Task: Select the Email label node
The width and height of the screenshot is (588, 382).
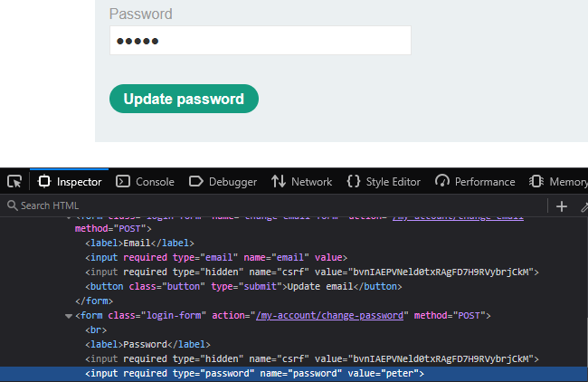Action: (139, 243)
